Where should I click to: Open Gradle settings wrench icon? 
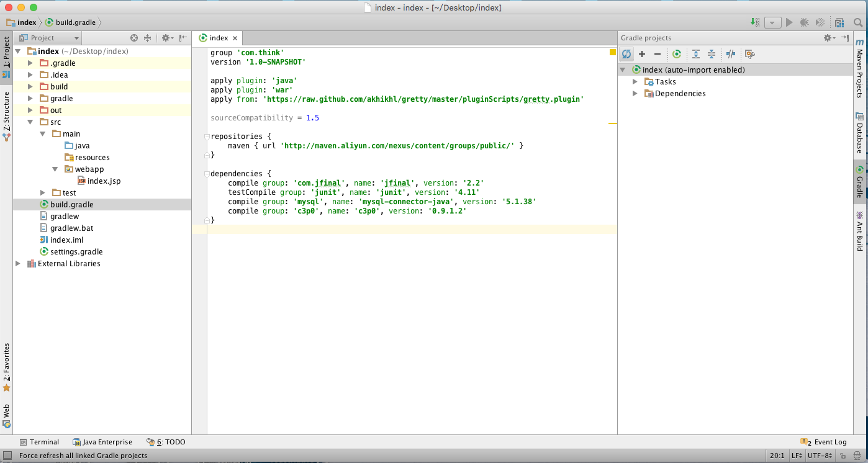tap(749, 54)
